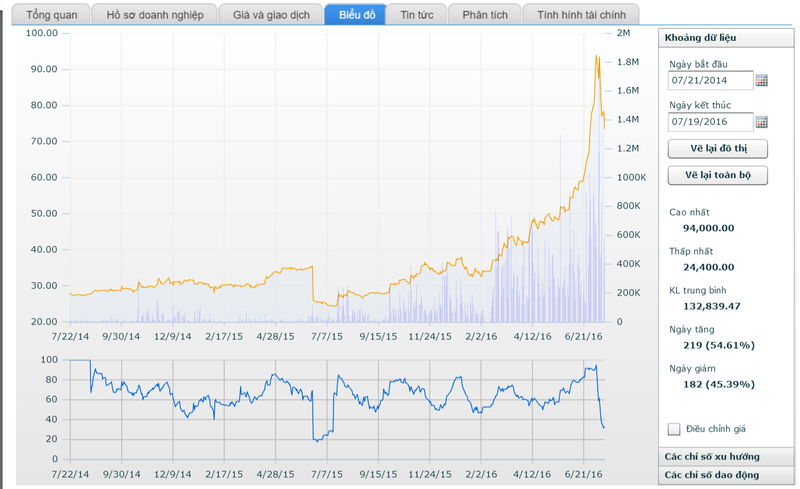Screen dimensions: 800x489
Task: Click the price drop near 7/7/15
Action: pos(313,285)
